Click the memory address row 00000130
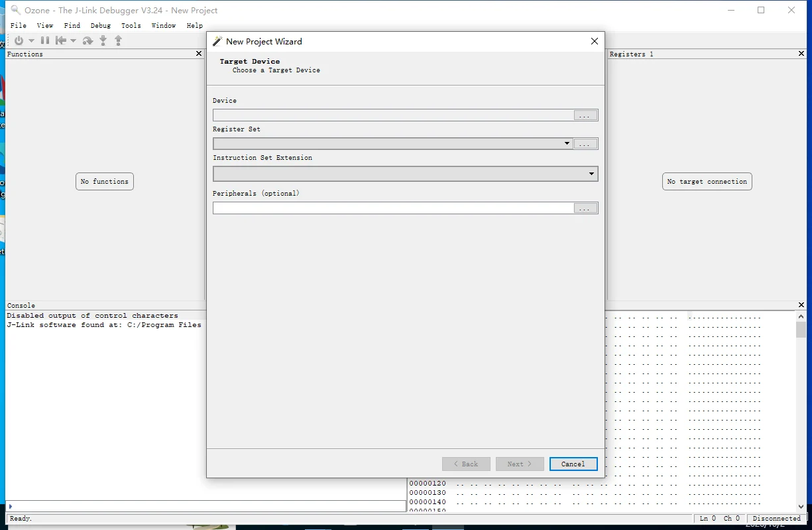This screenshot has width=812, height=530. coord(428,493)
